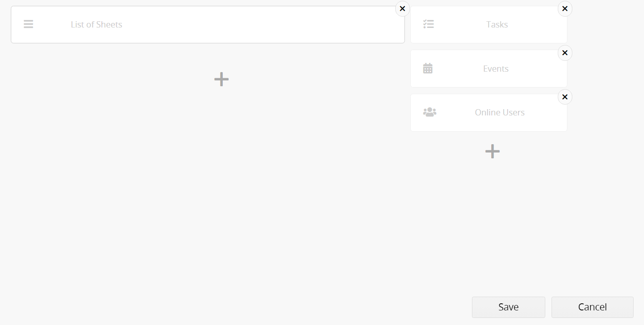This screenshot has height=325, width=644.
Task: Select the Online Users label text
Action: point(499,112)
